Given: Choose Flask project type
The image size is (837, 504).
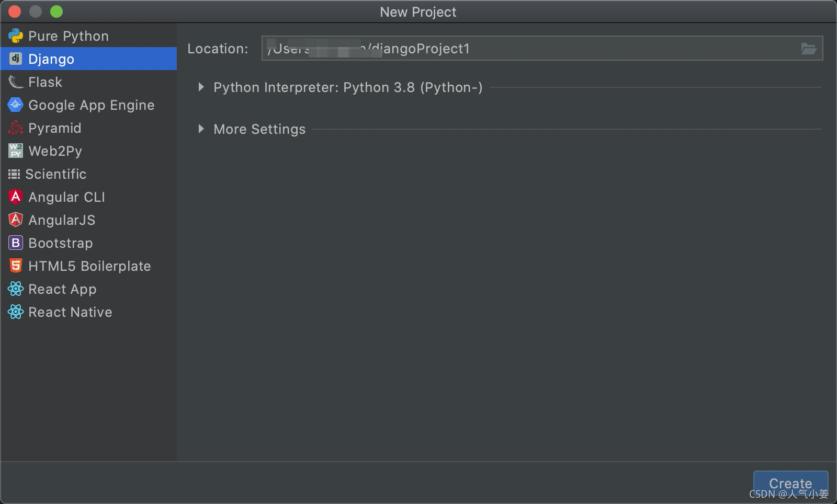Looking at the screenshot, I should click(x=88, y=82).
